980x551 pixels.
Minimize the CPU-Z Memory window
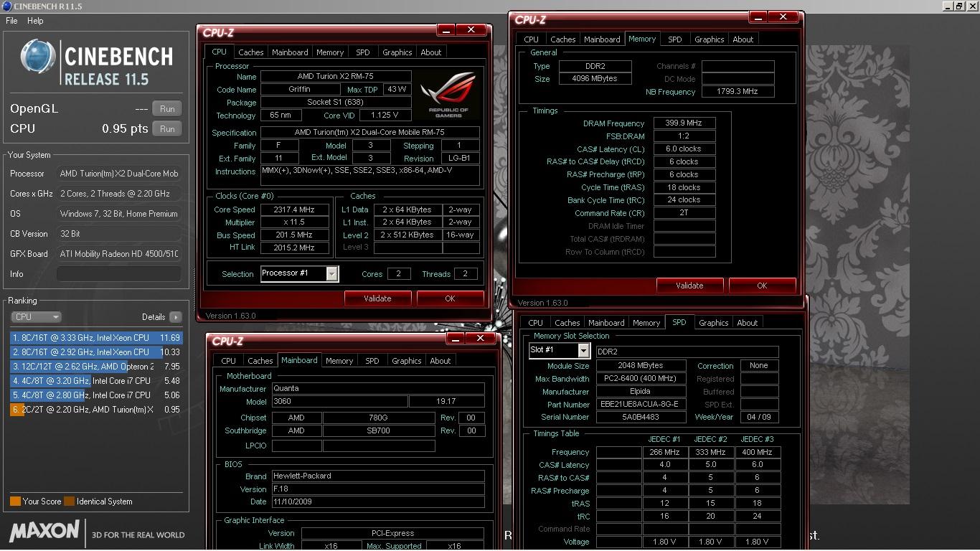click(x=758, y=17)
